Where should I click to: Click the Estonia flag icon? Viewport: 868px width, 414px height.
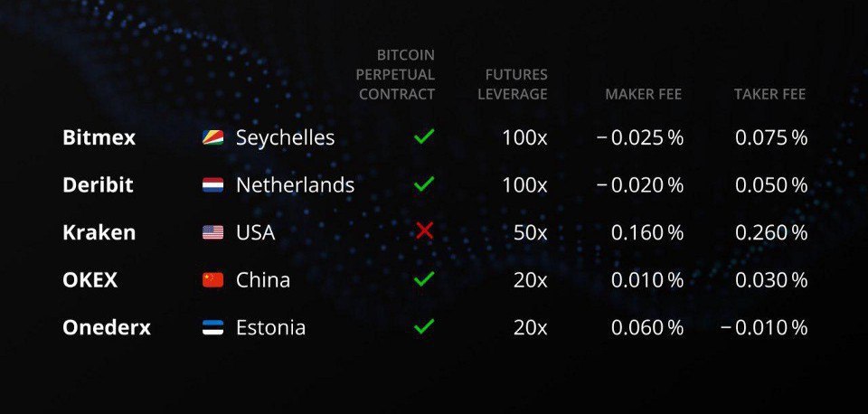point(212,327)
